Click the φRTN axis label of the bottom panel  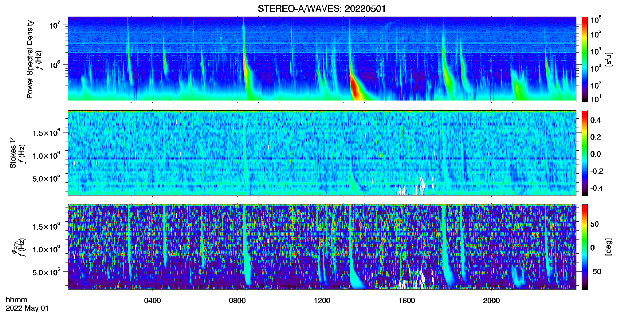(x=14, y=247)
